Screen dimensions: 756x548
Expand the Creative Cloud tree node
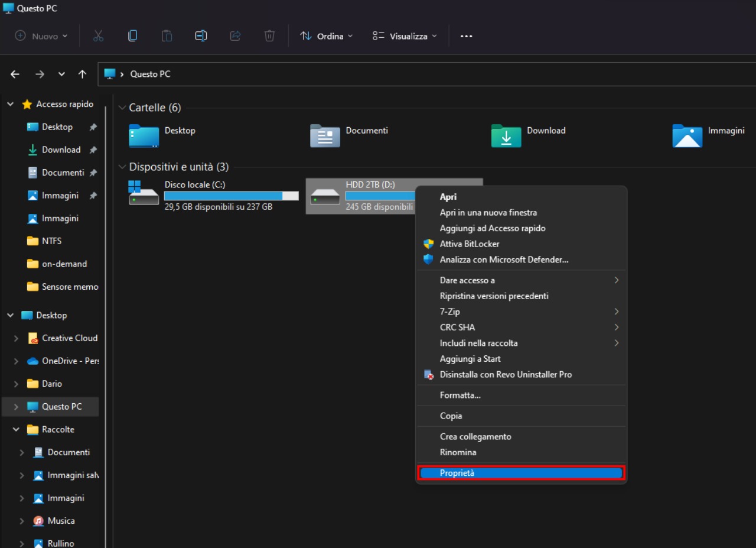tap(16, 338)
